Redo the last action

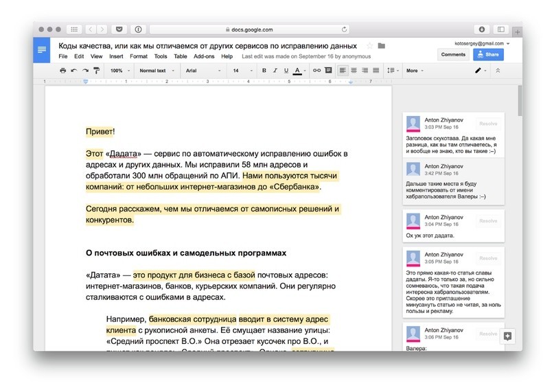tap(85, 70)
